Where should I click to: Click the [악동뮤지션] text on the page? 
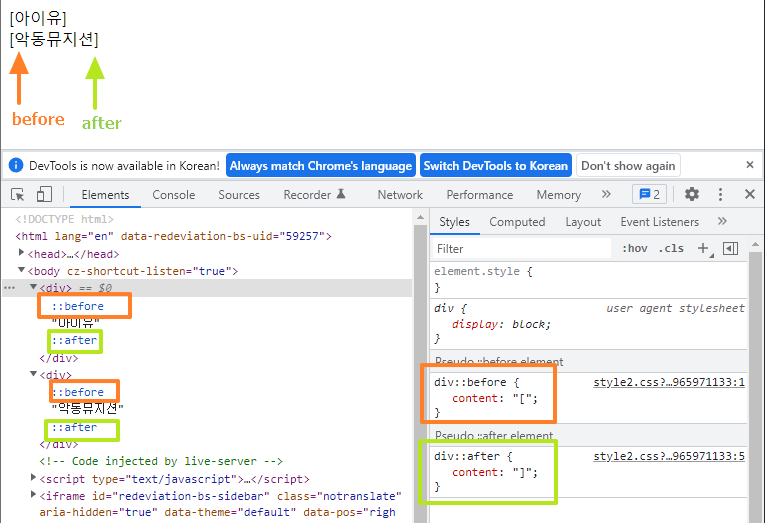(54, 39)
